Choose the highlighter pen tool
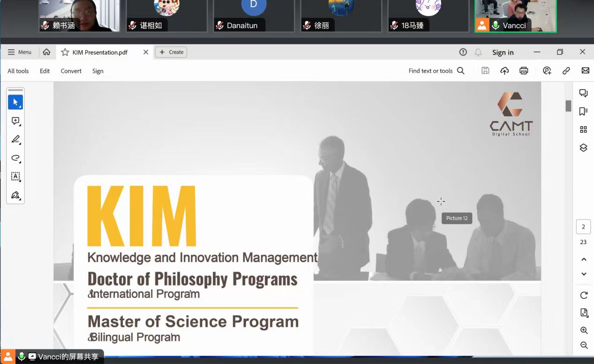This screenshot has height=364, width=594. [x=15, y=140]
